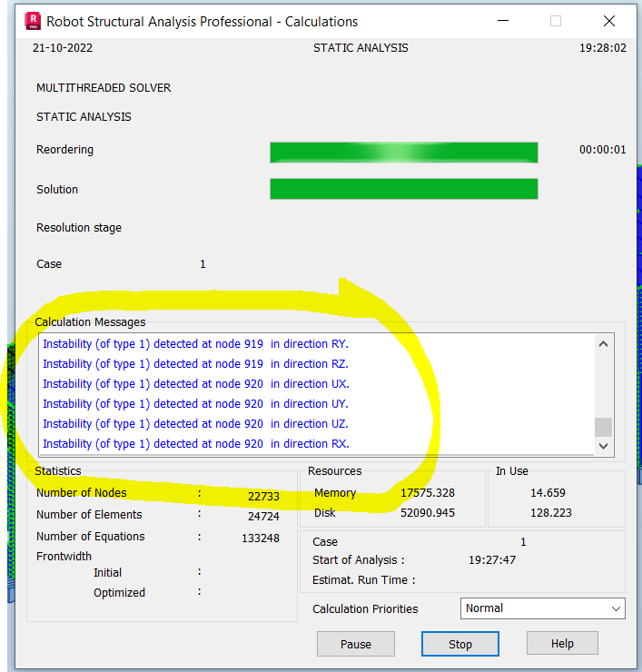Select message node 920 direction RX
The height and width of the screenshot is (672, 642).
pos(196,443)
